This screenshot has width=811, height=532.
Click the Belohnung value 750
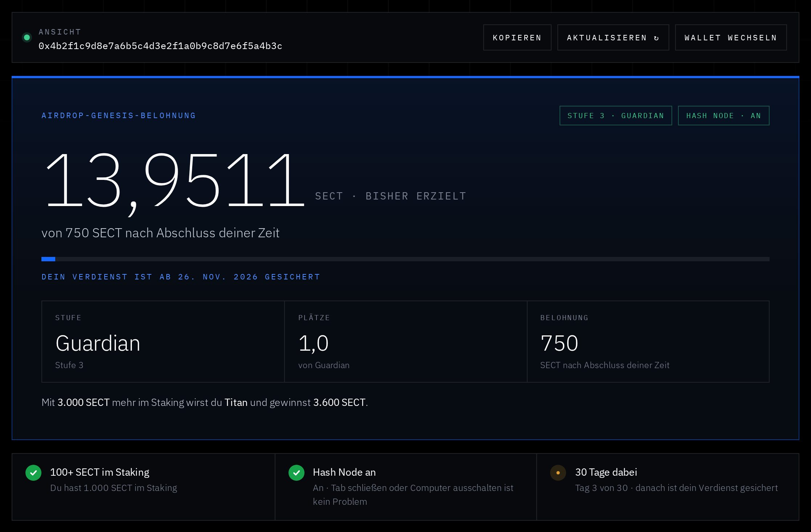coord(559,343)
